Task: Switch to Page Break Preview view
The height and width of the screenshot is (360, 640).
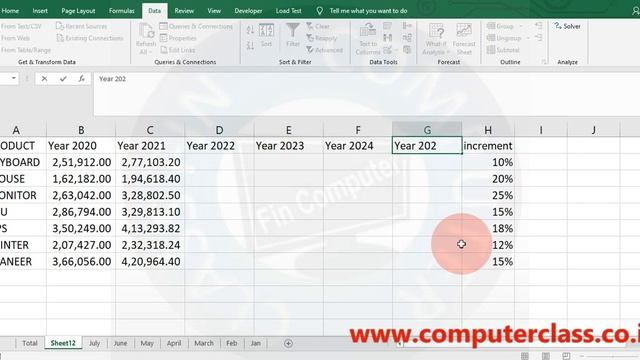Action: tap(566, 356)
